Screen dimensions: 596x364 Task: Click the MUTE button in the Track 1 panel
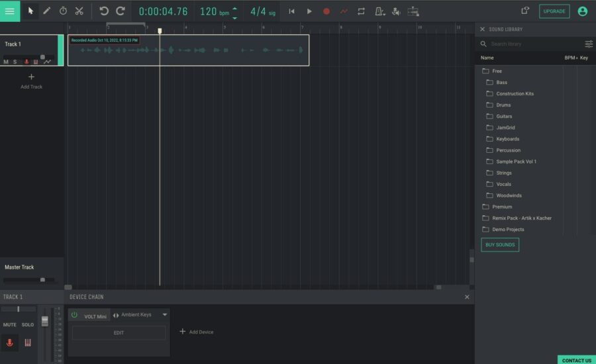tap(10, 324)
